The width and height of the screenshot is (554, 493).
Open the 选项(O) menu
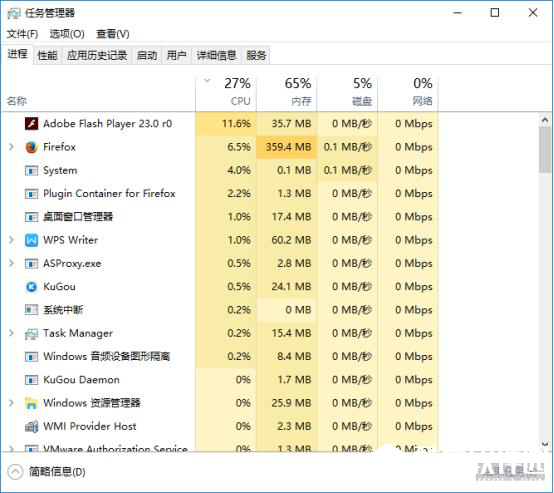(67, 34)
